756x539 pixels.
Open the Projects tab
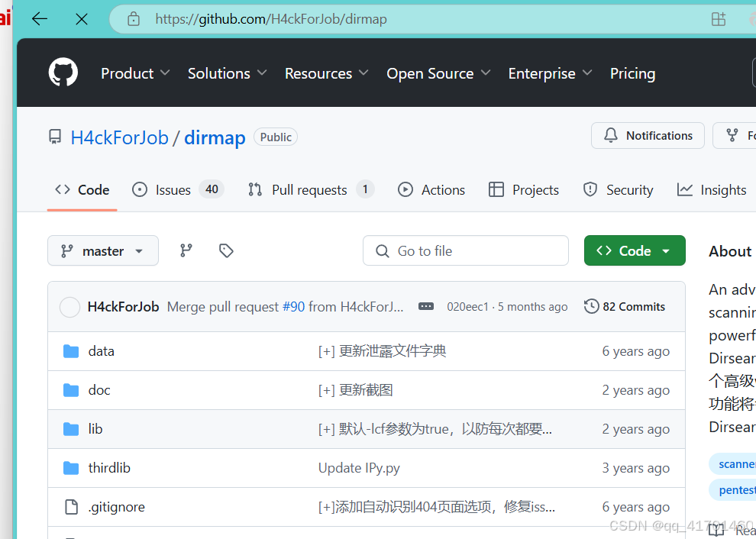click(524, 190)
